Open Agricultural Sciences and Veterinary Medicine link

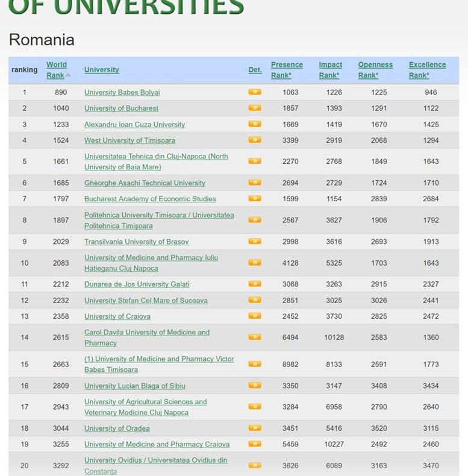[x=145, y=407]
